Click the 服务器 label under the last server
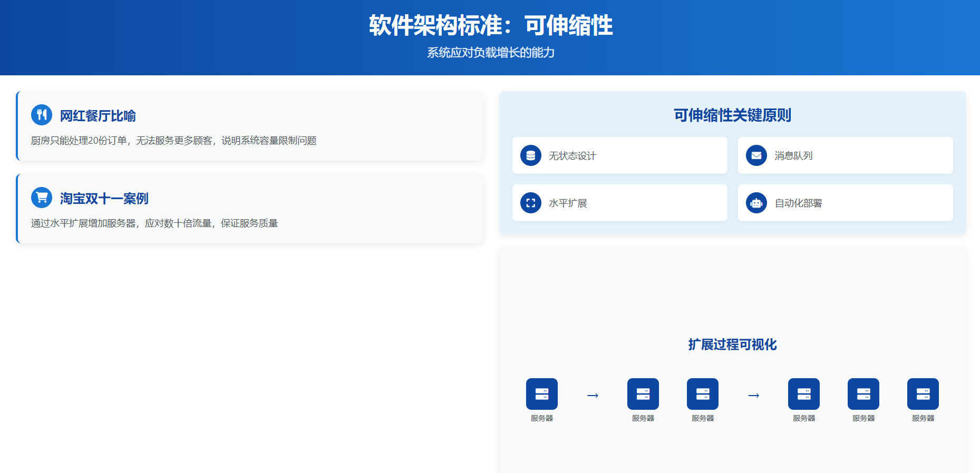980x473 pixels. [923, 418]
